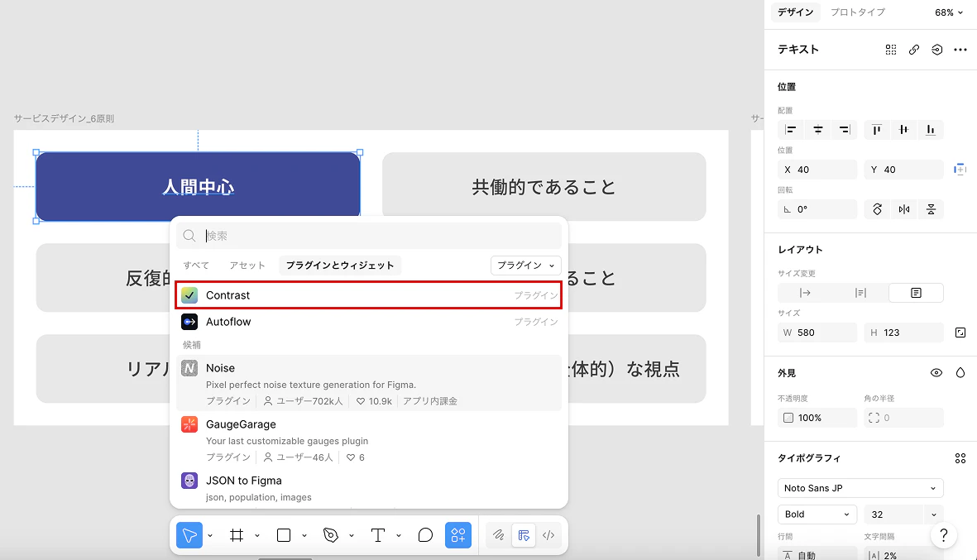Toggle Dev Mode code icon
This screenshot has height=560, width=977.
pos(548,535)
